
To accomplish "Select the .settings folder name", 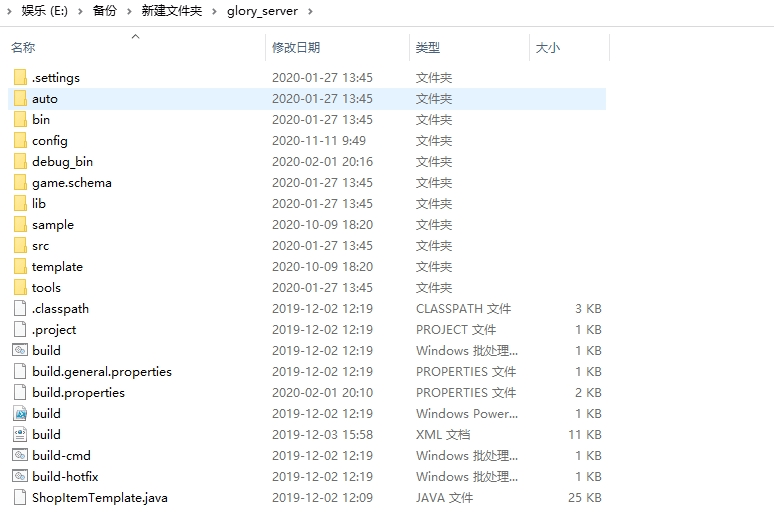I will [56, 78].
